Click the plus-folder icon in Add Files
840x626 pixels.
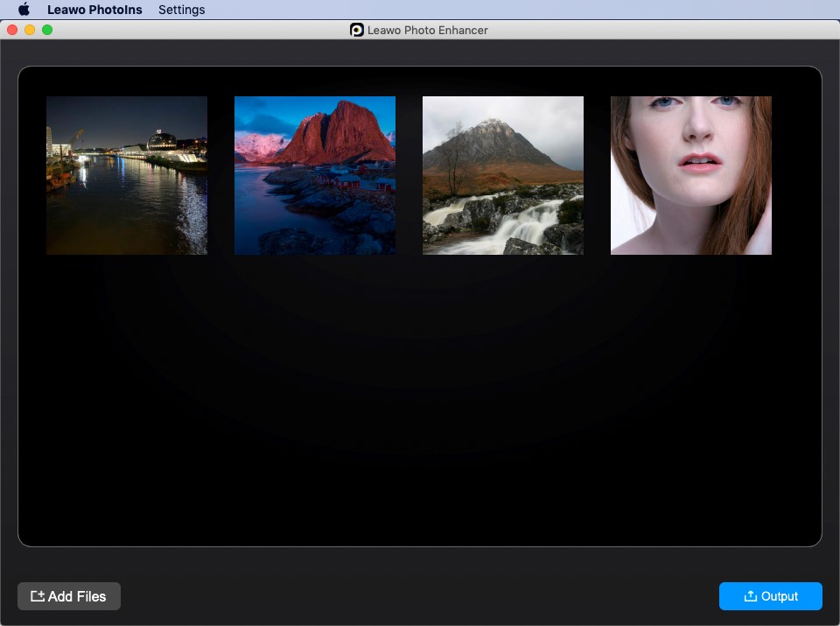[38, 596]
